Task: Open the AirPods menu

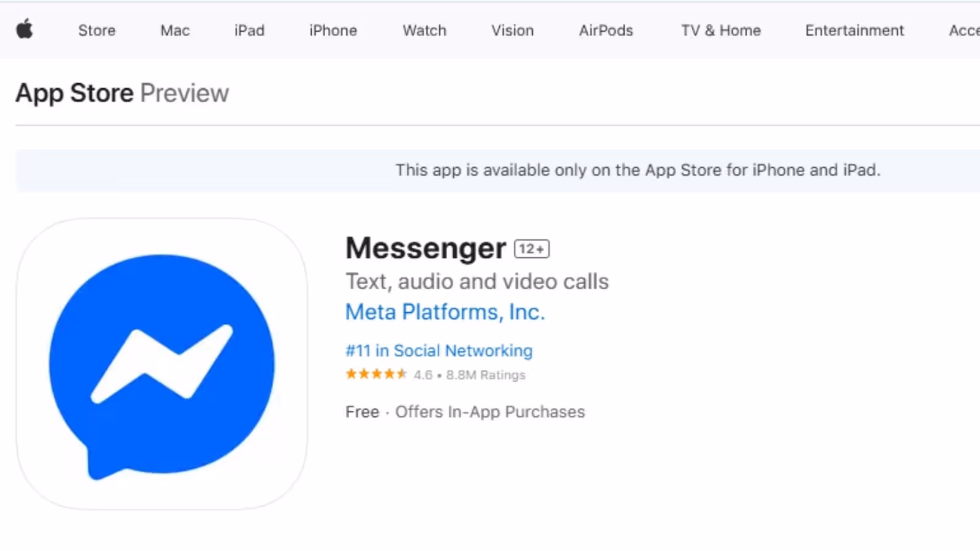Action: pos(606,31)
